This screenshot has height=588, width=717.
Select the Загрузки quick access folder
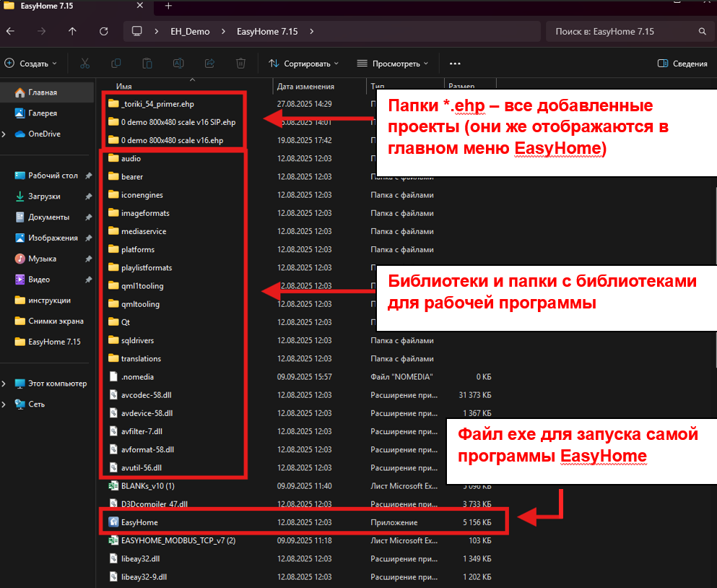point(44,196)
